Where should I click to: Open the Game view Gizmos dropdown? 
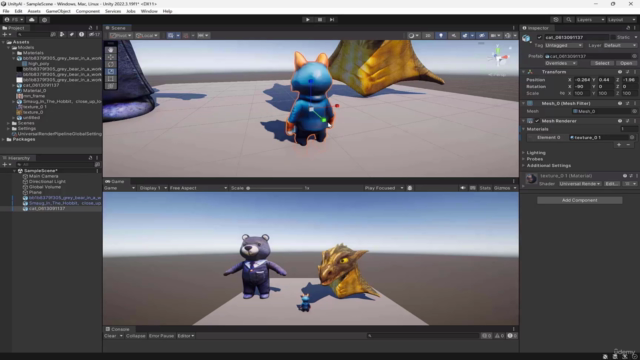point(505,188)
